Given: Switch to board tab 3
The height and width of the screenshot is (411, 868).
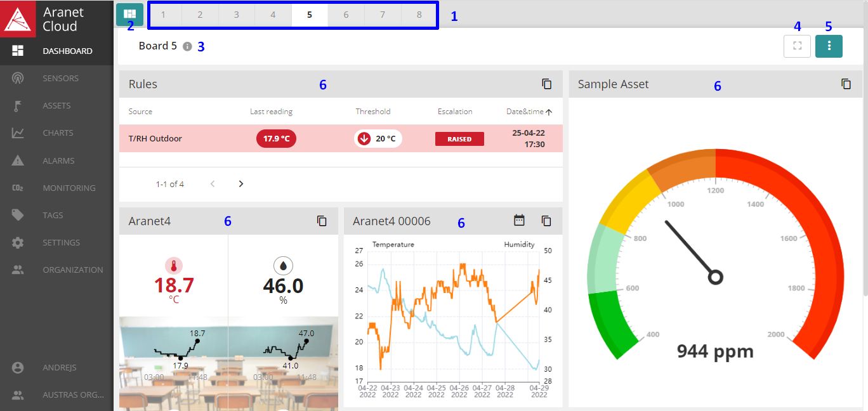Looking at the screenshot, I should (x=237, y=15).
